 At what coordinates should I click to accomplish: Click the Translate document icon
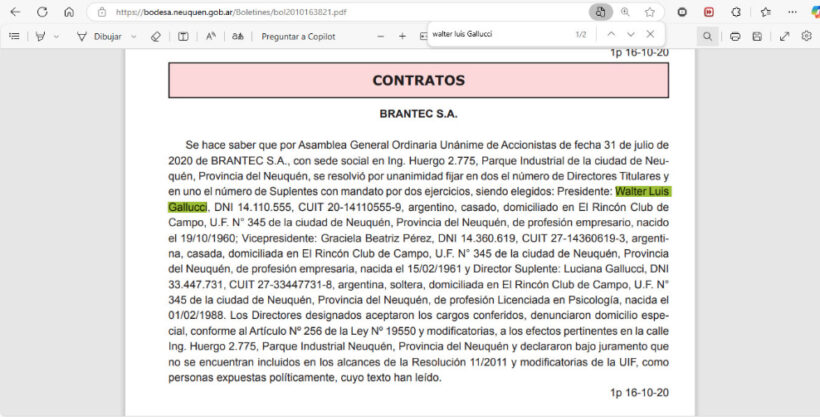coord(237,36)
